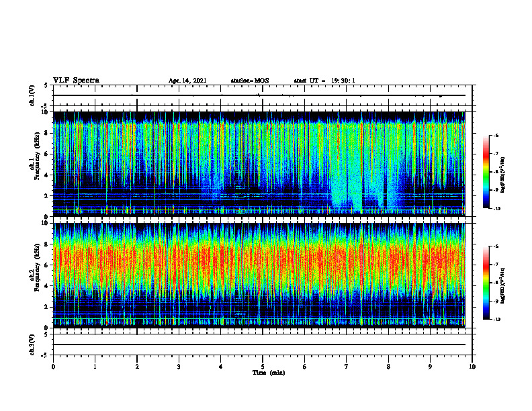Viewport: 532px width, 411px height.
Task: Click the "ch.3(V)" axis label
Action: [x=32, y=345]
